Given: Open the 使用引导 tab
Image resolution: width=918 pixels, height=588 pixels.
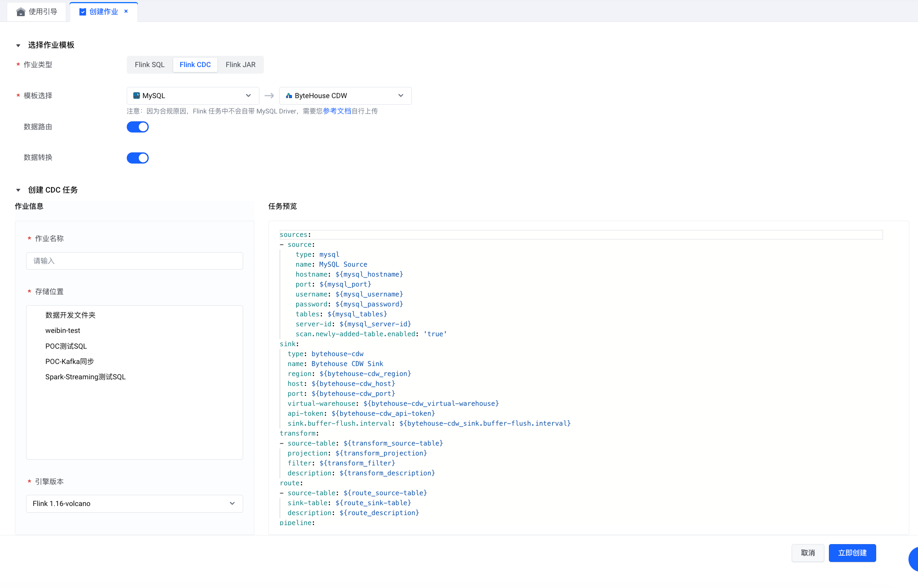Looking at the screenshot, I should pos(36,12).
